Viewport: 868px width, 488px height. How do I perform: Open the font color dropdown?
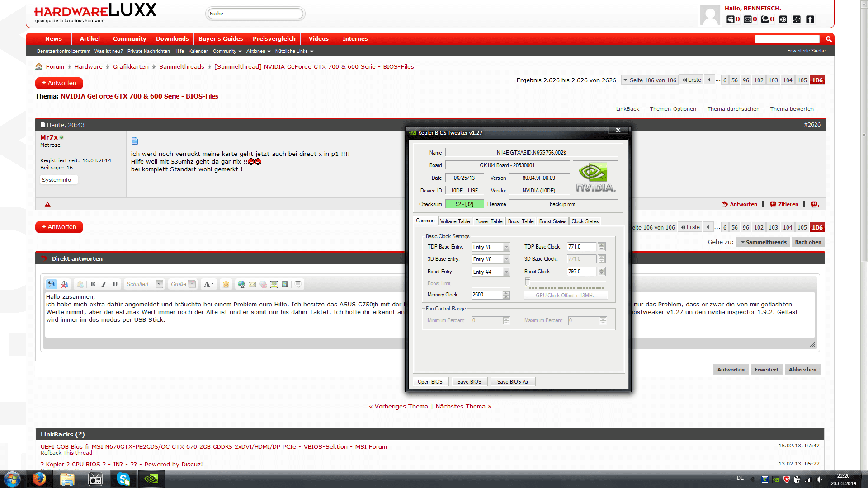208,284
